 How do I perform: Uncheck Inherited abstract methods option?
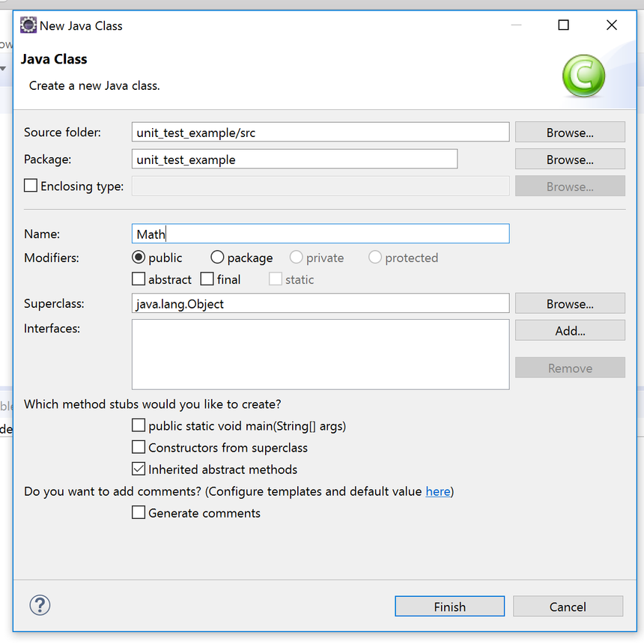point(139,469)
